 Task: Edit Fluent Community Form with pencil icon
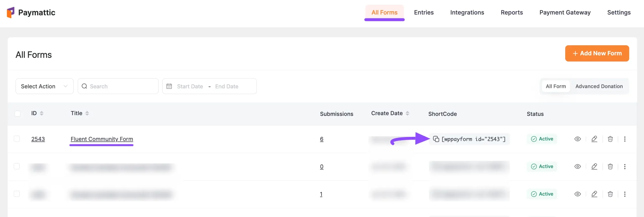click(x=594, y=139)
